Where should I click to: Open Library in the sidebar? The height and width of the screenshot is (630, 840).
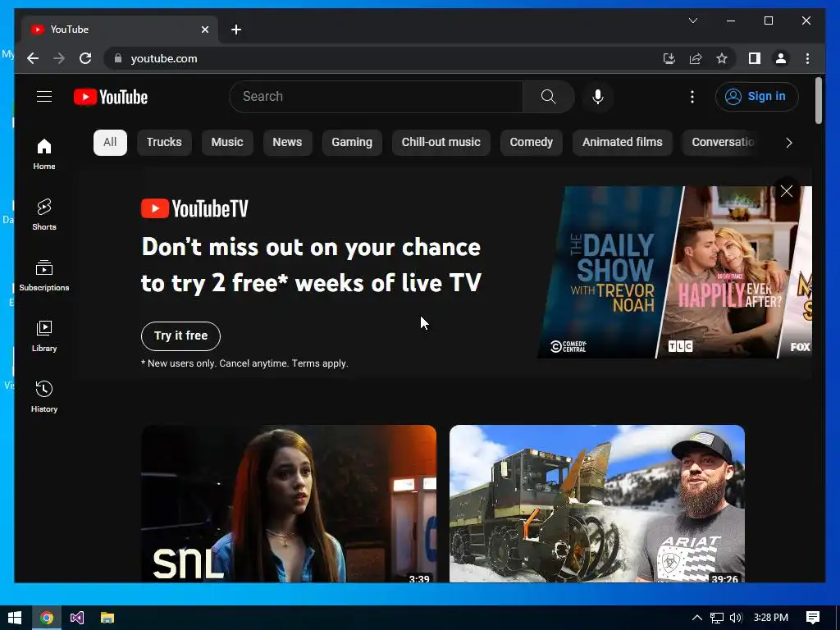tap(44, 336)
